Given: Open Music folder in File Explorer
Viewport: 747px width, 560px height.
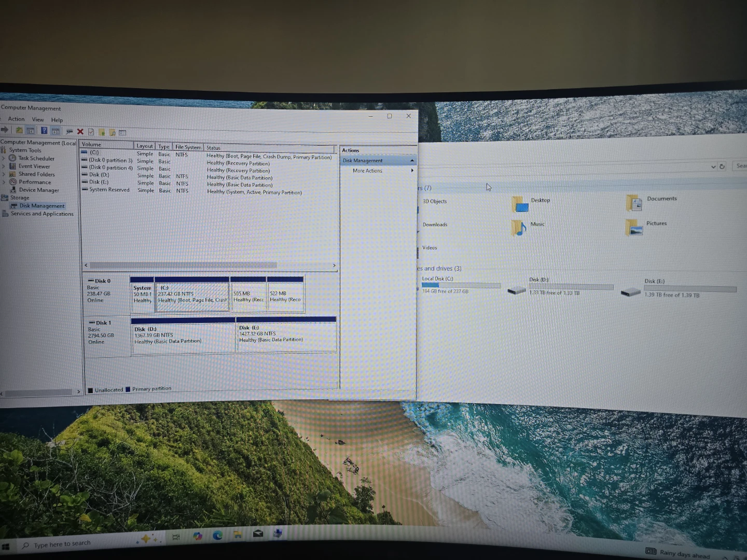Looking at the screenshot, I should tap(528, 227).
